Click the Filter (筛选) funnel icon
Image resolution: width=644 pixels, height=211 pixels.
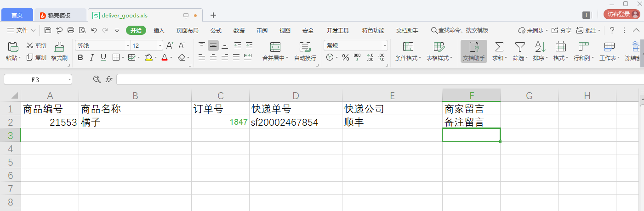click(x=519, y=47)
